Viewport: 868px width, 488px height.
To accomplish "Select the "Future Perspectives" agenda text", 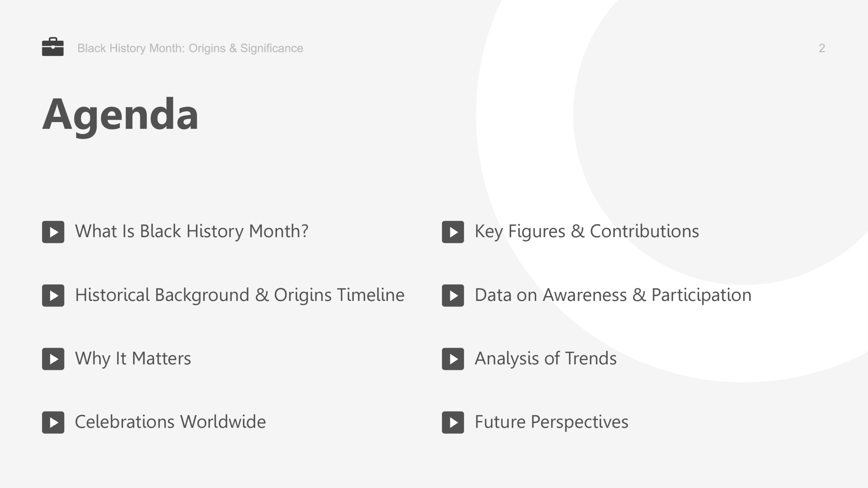I will point(551,422).
